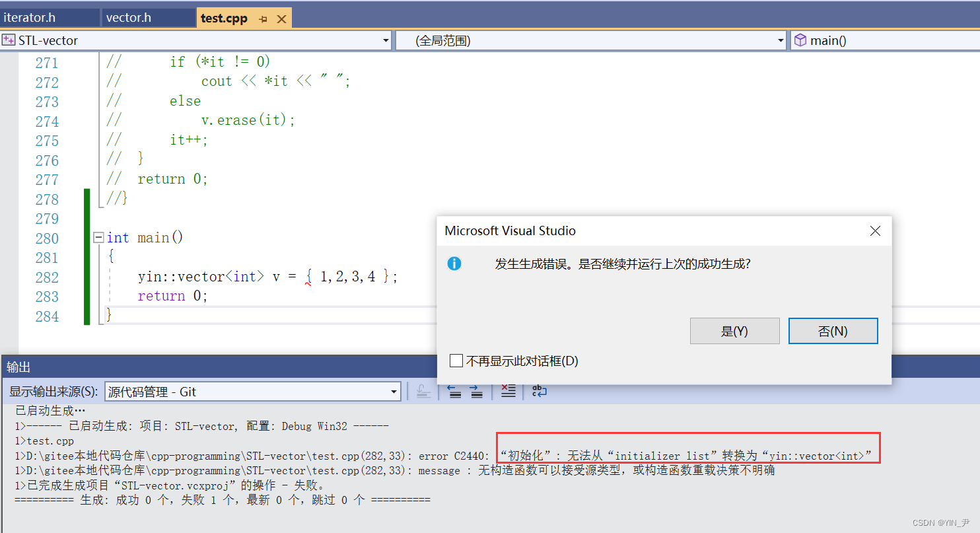Viewport: 980px width, 533px height.
Task: Clear all output text
Action: coord(508,392)
